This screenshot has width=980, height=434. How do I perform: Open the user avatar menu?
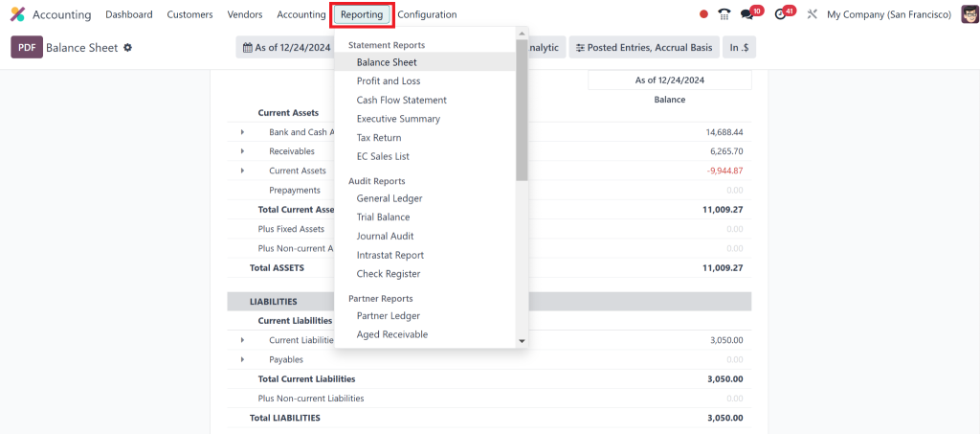(969, 13)
